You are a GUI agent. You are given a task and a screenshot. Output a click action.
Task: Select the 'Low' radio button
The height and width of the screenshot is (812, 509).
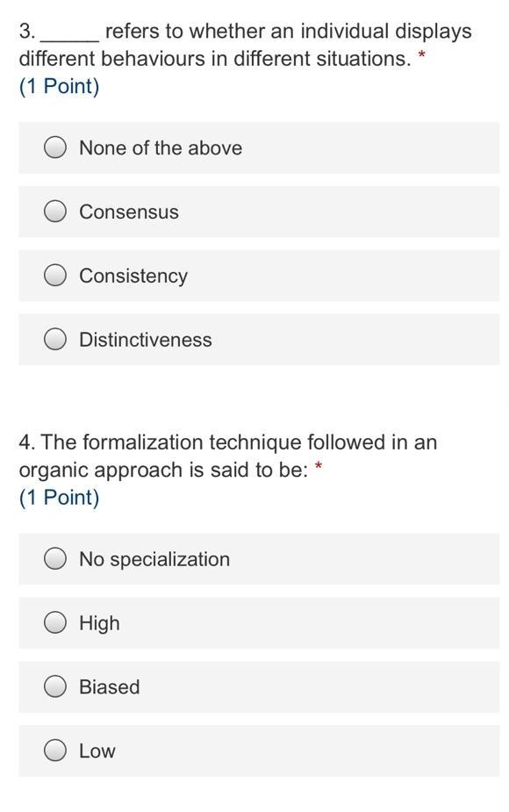[55, 751]
